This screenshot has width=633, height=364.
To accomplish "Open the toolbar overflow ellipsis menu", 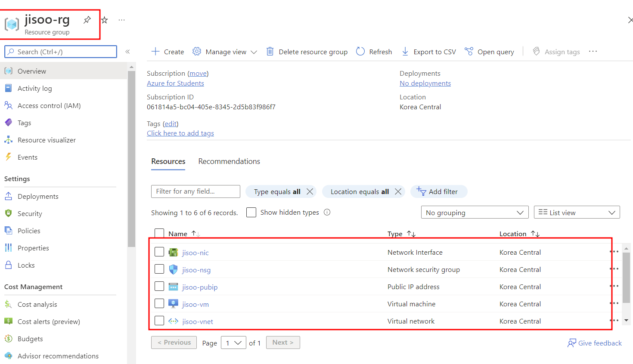I will 593,52.
